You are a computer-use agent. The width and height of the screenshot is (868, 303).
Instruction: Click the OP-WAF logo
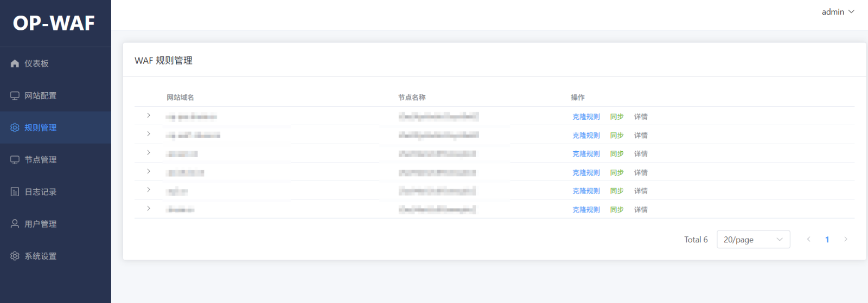[54, 23]
